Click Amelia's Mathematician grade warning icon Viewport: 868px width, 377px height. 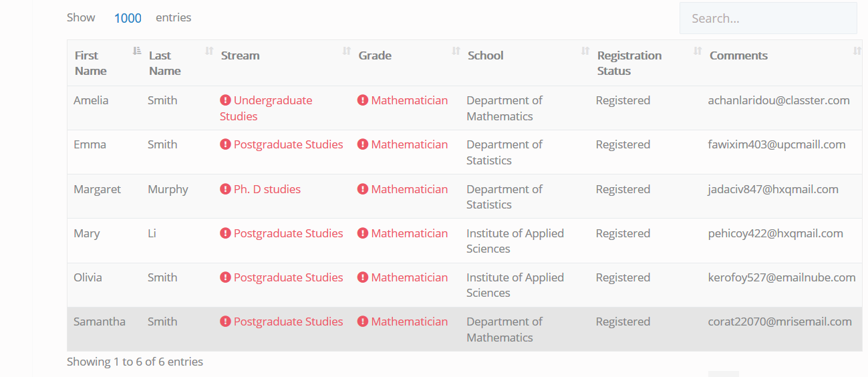[x=363, y=100]
